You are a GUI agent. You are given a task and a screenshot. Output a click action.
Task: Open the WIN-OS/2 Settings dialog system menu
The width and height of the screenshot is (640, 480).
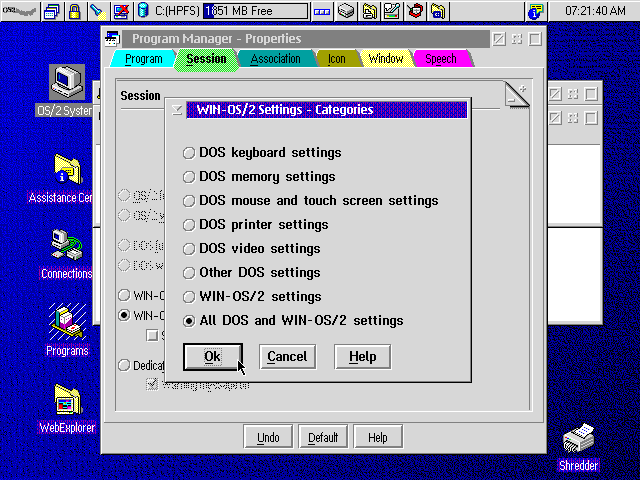177,110
